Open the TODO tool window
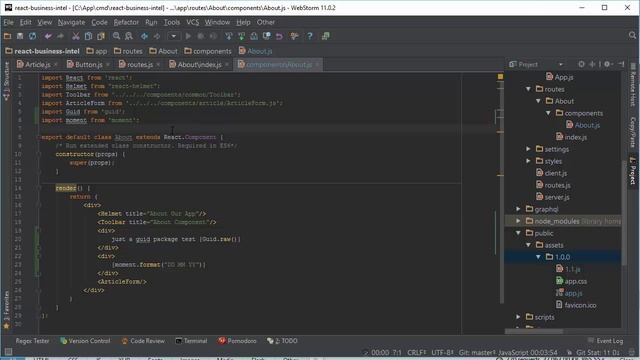 [282, 341]
